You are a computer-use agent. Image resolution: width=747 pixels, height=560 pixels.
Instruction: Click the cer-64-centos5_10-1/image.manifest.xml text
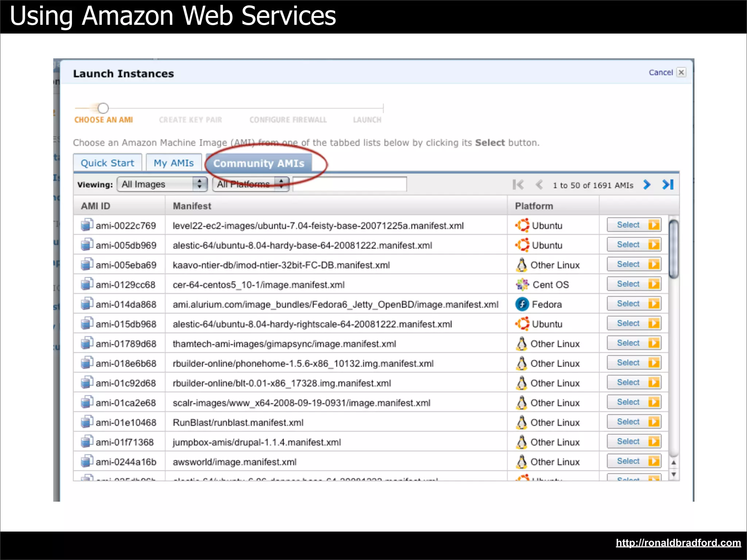click(259, 285)
